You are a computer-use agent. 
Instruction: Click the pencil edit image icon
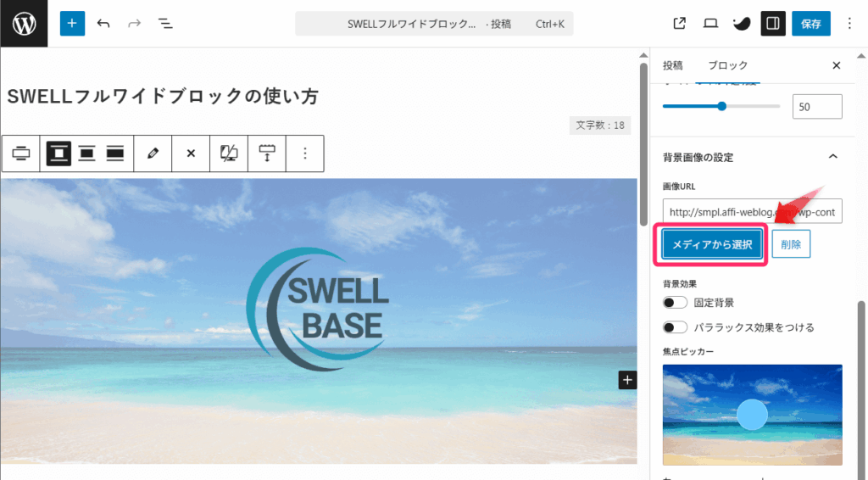tap(153, 153)
